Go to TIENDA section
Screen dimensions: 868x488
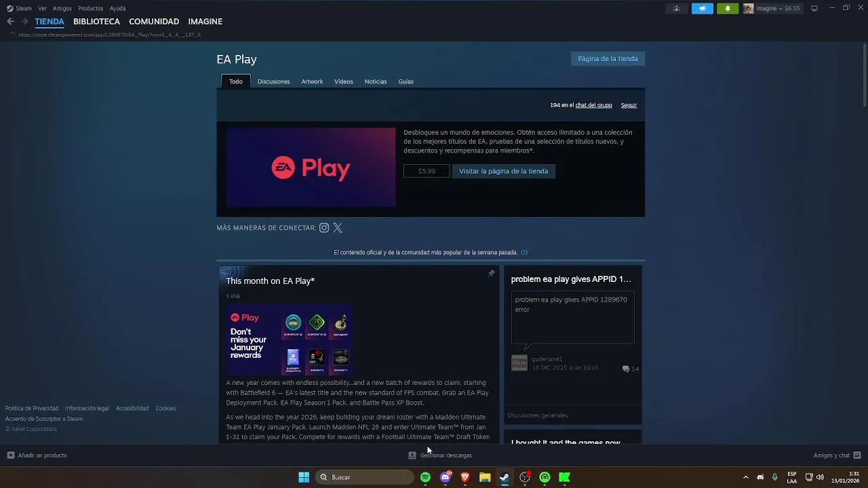pos(50,22)
